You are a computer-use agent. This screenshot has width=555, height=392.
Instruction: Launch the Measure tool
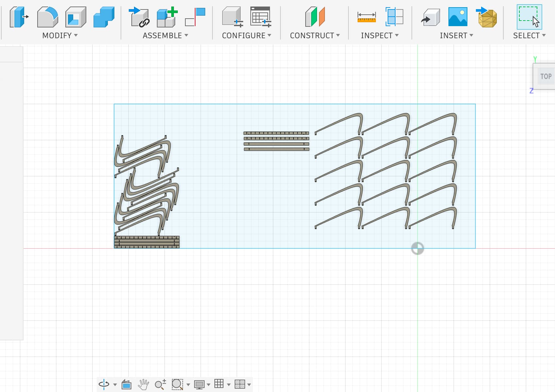tap(367, 16)
